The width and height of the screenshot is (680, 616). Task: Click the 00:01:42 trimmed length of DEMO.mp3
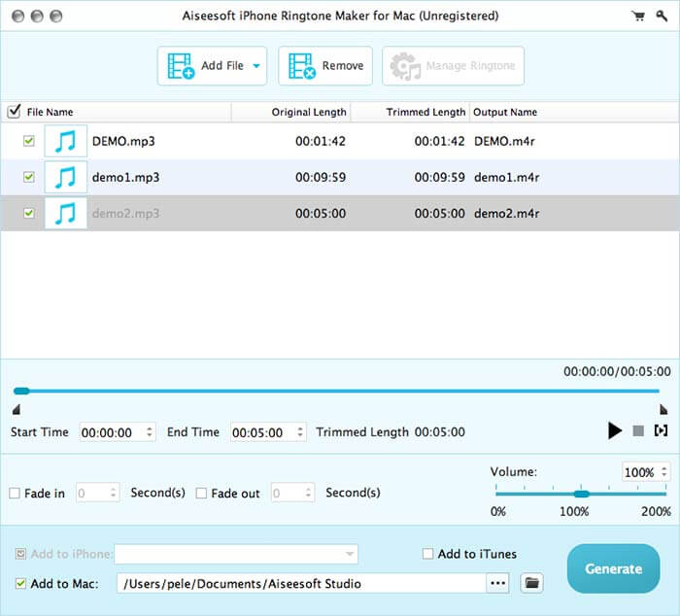[439, 142]
